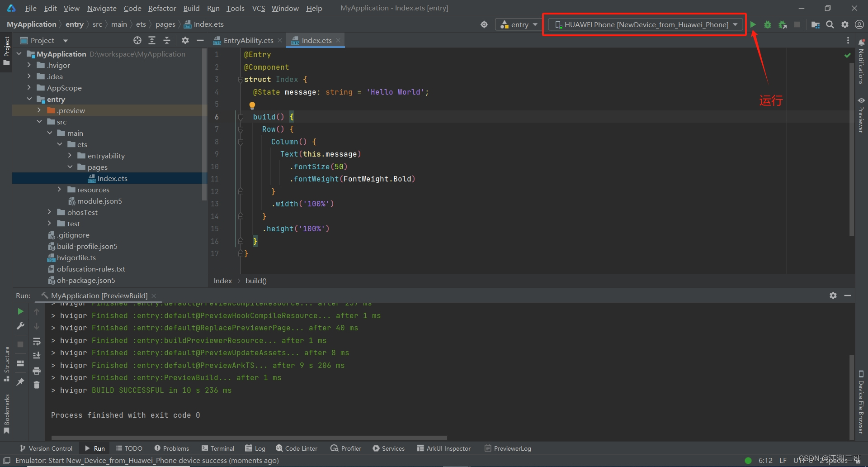The image size is (868, 467).
Task: Open Project panel options gear
Action: point(185,40)
